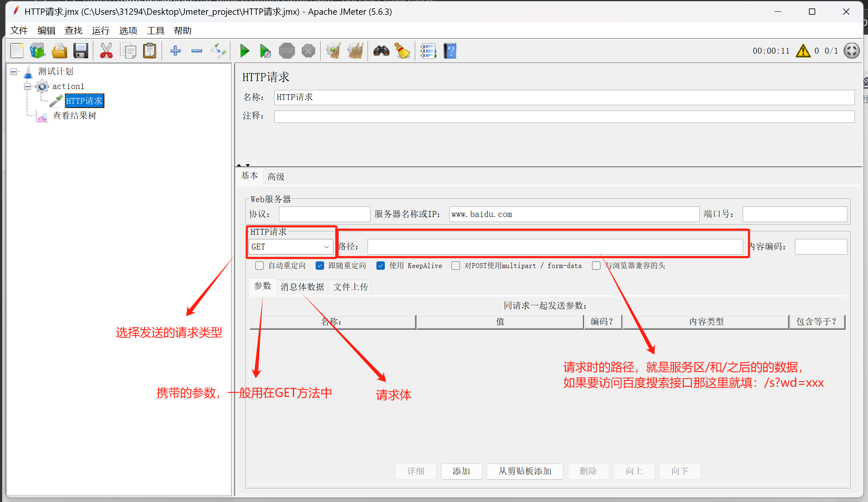The height and width of the screenshot is (502, 868).
Task: Collapse the 测试计划 tree node
Action: point(14,72)
